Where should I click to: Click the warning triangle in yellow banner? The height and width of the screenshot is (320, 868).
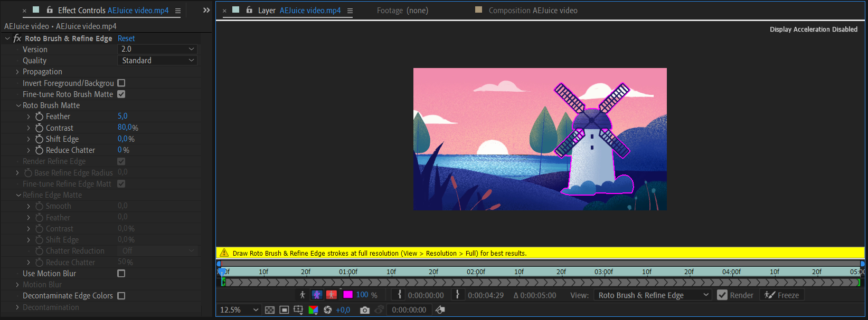(x=224, y=253)
